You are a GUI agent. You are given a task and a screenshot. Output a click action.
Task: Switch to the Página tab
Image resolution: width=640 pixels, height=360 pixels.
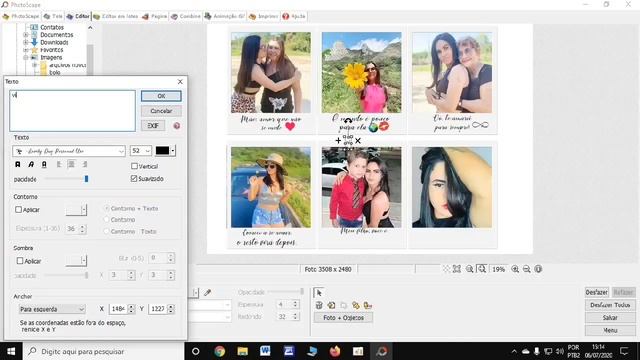(x=155, y=16)
